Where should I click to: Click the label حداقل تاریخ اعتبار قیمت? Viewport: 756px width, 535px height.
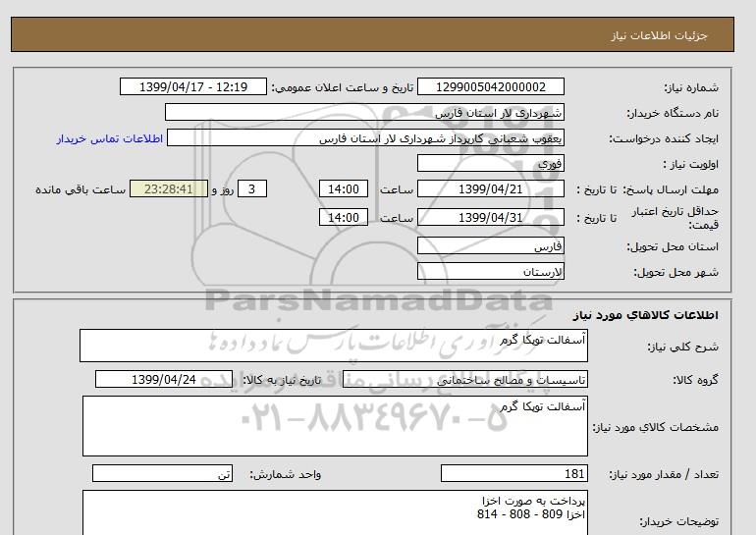pyautogui.click(x=675, y=218)
